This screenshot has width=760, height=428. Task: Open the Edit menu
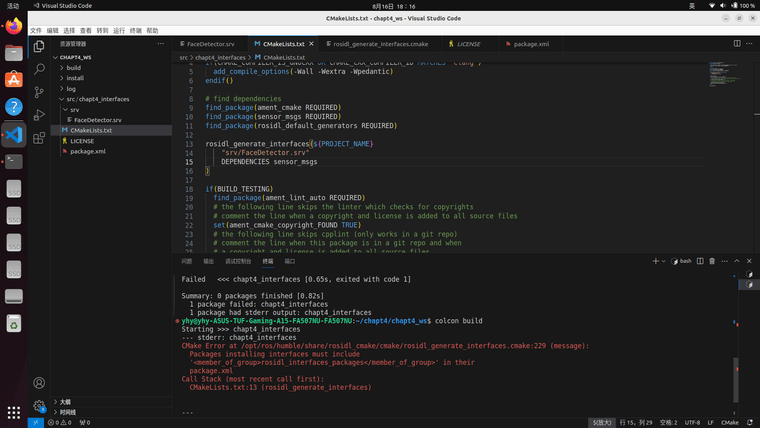coord(52,31)
